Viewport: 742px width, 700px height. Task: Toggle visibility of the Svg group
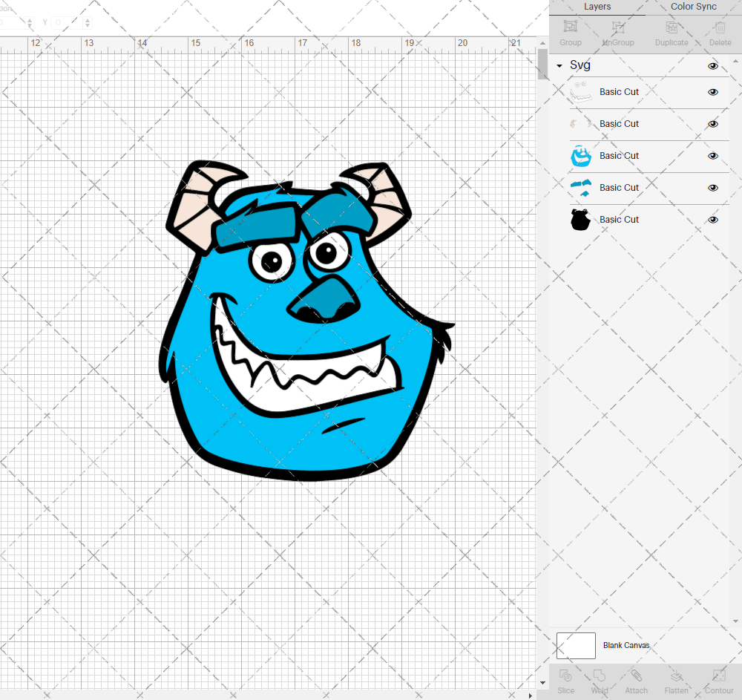pos(712,66)
